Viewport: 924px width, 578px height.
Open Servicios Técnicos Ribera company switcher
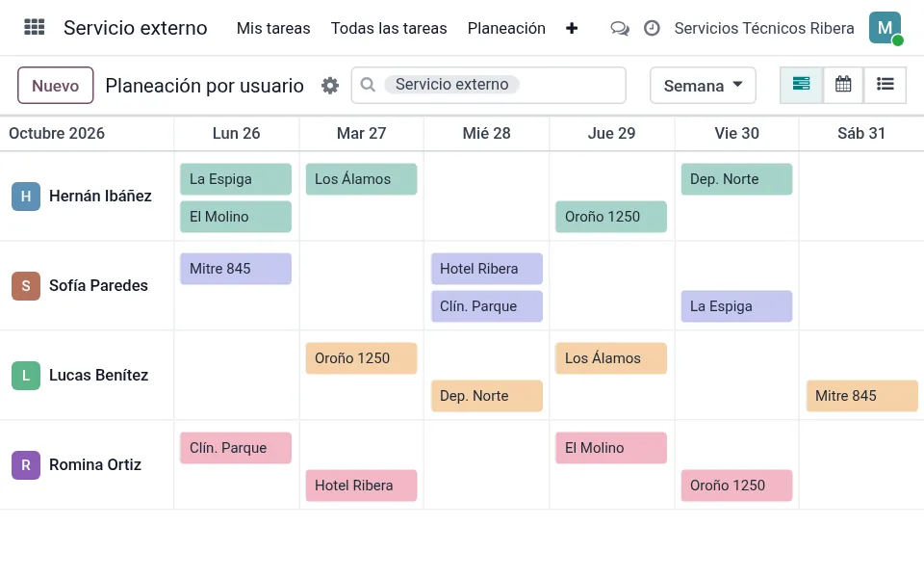click(763, 28)
